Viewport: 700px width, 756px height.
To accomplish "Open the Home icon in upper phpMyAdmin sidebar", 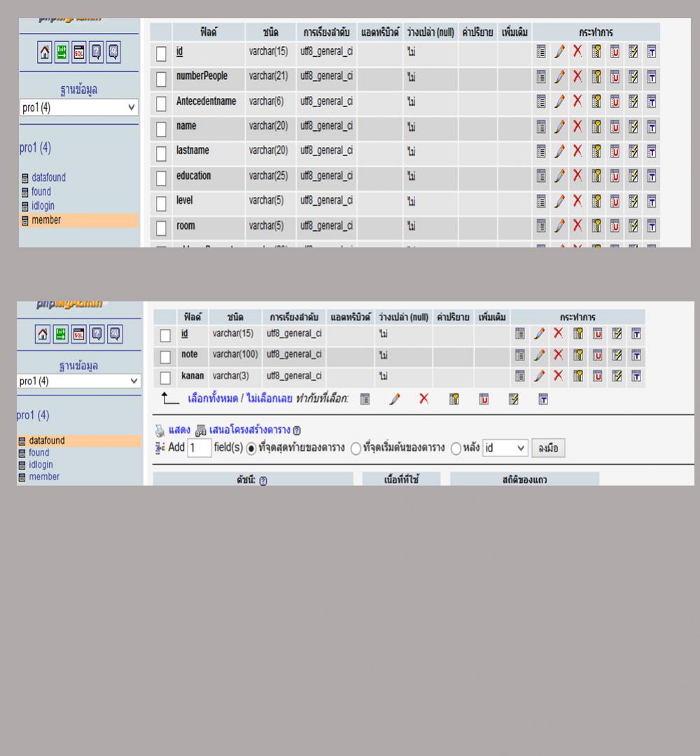I will (x=44, y=52).
